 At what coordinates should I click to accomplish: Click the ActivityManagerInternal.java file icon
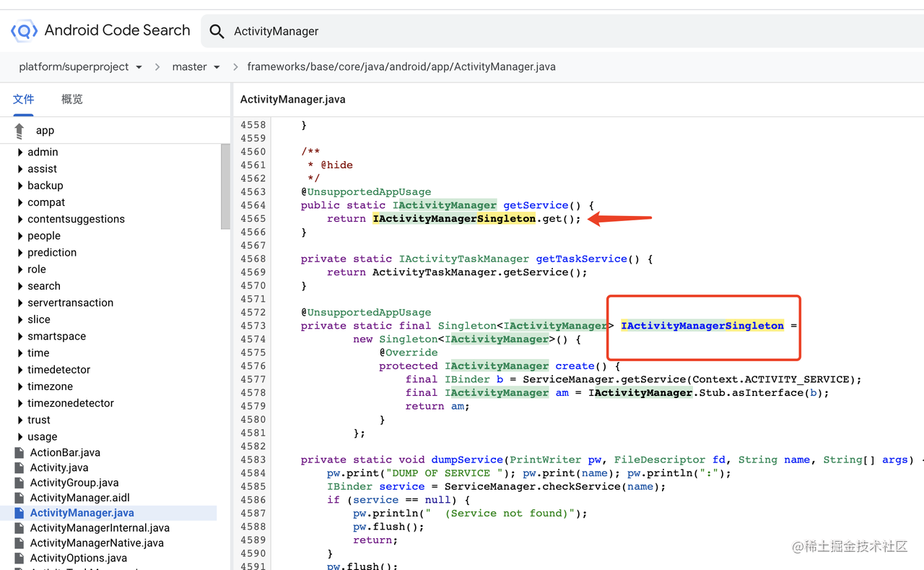[x=19, y=528]
